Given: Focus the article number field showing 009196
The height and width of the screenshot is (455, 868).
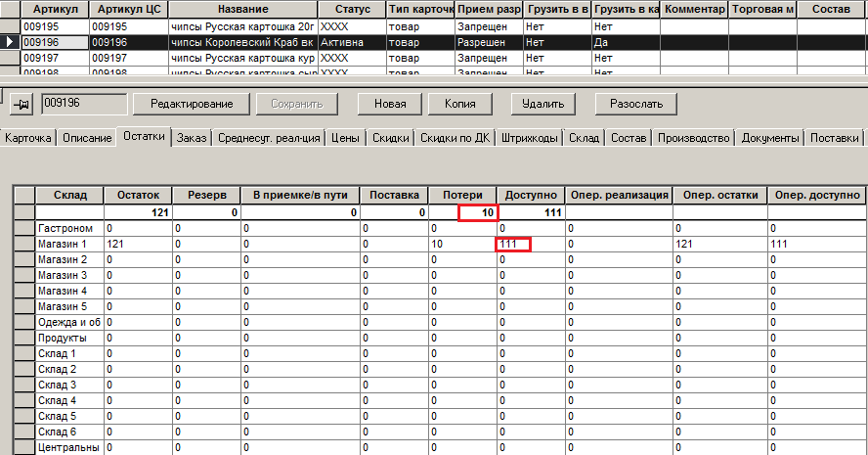Looking at the screenshot, I should tap(84, 104).
